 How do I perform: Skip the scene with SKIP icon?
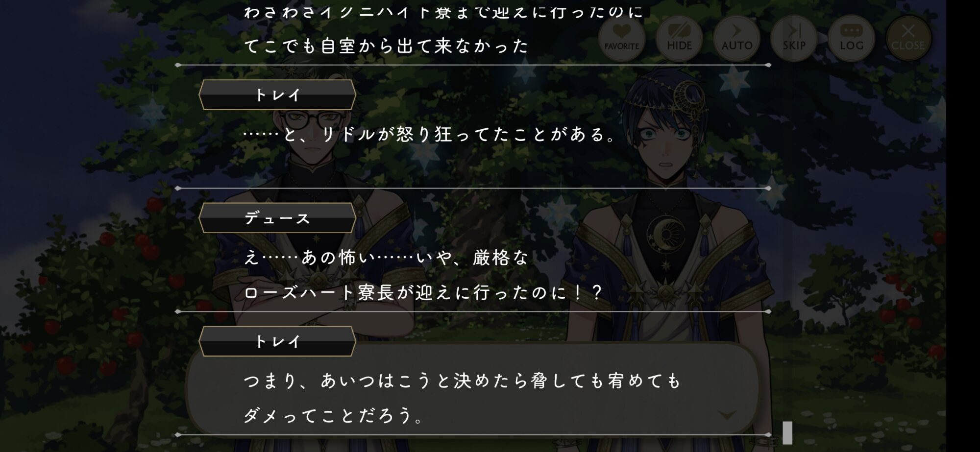794,38
